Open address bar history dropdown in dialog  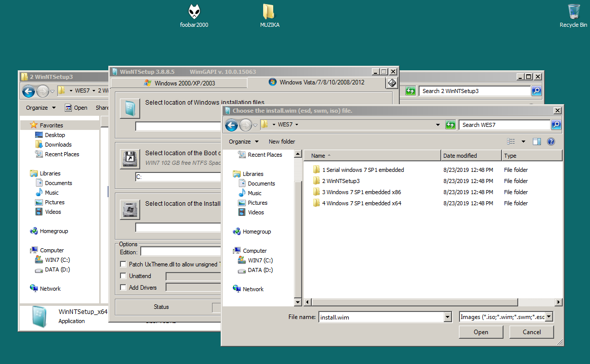438,125
